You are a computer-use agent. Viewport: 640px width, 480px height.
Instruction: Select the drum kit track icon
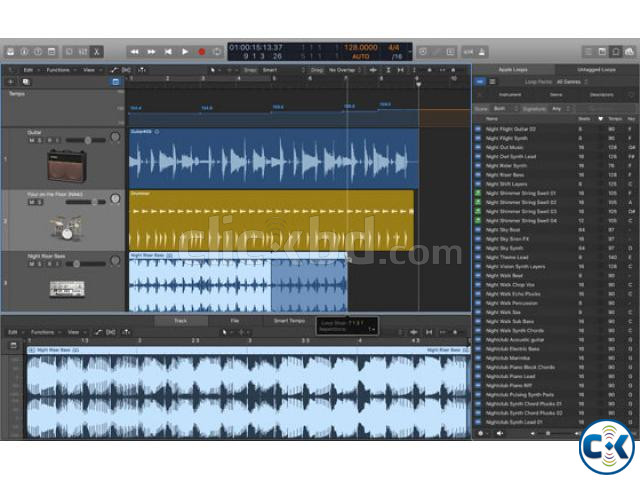[67, 228]
